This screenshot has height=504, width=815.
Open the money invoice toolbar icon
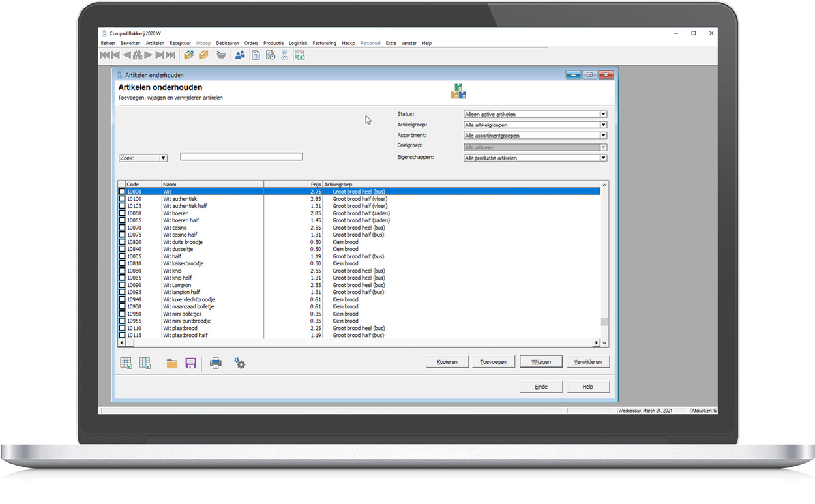pyautogui.click(x=299, y=55)
